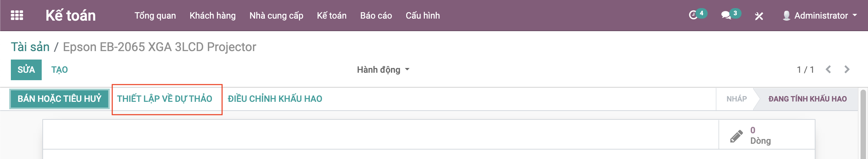Select the NHÁP status stage
This screenshot has height=159, width=868.
(736, 99)
